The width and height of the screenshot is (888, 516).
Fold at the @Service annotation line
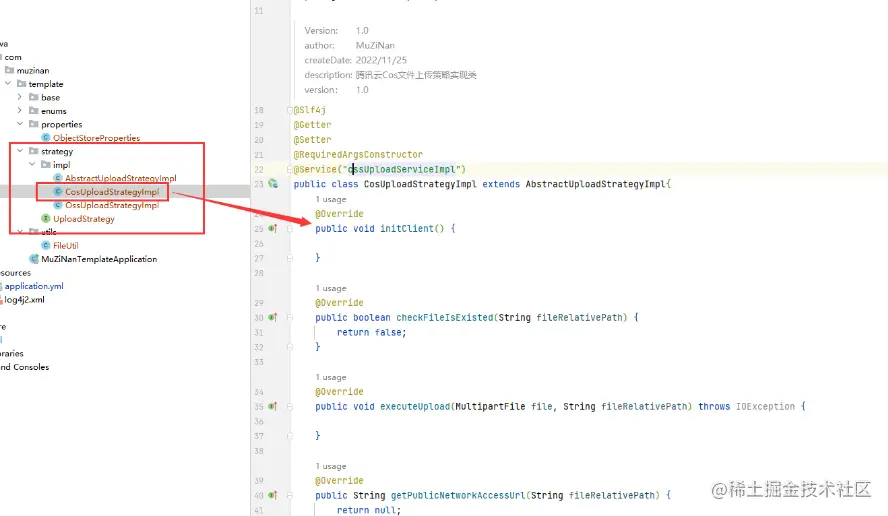[289, 169]
